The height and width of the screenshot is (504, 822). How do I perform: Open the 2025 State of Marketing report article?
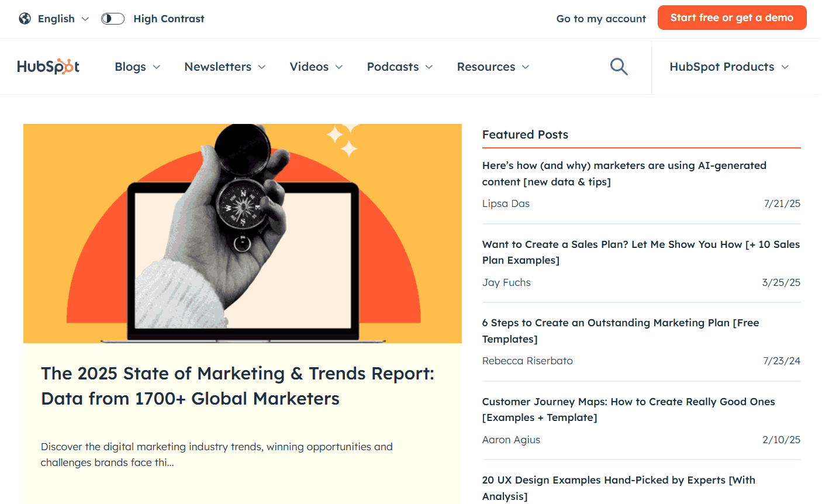237,385
